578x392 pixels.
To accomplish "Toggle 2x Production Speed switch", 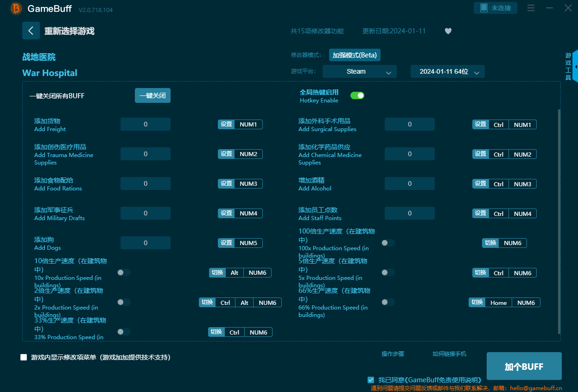I will [124, 302].
